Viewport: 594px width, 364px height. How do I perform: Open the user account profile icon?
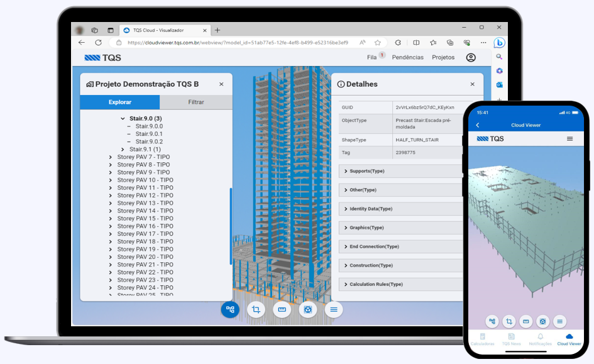point(471,57)
